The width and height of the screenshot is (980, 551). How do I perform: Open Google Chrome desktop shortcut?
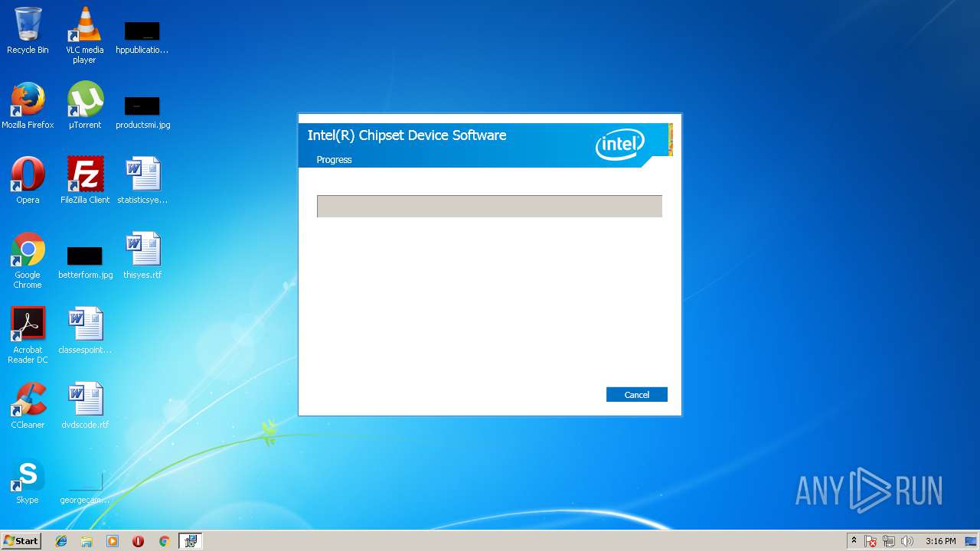pos(28,260)
